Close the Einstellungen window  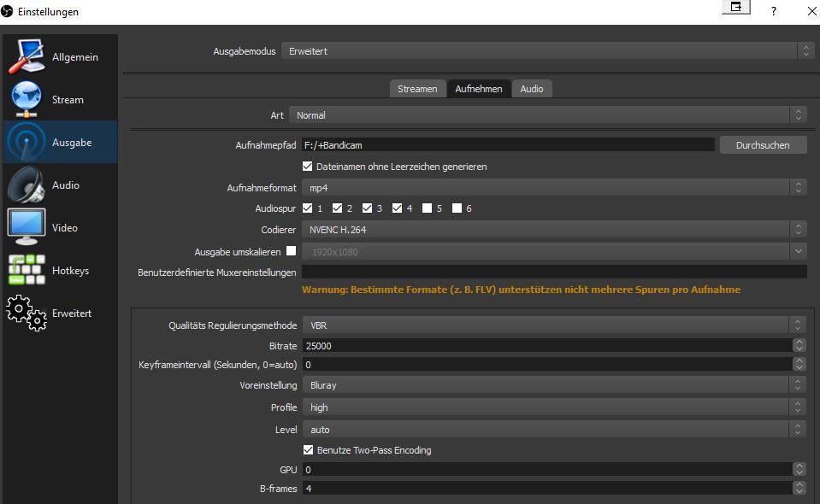(x=811, y=11)
